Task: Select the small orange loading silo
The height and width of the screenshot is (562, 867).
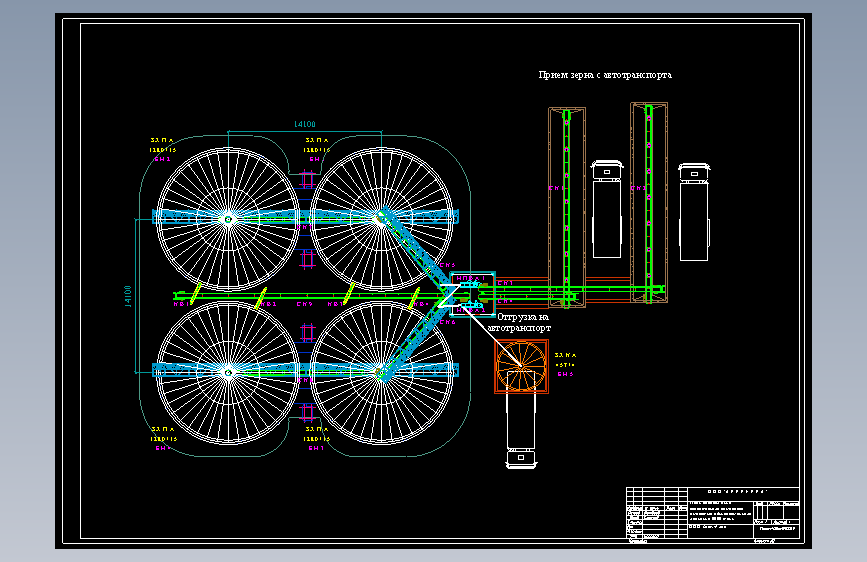Action: [x=521, y=366]
